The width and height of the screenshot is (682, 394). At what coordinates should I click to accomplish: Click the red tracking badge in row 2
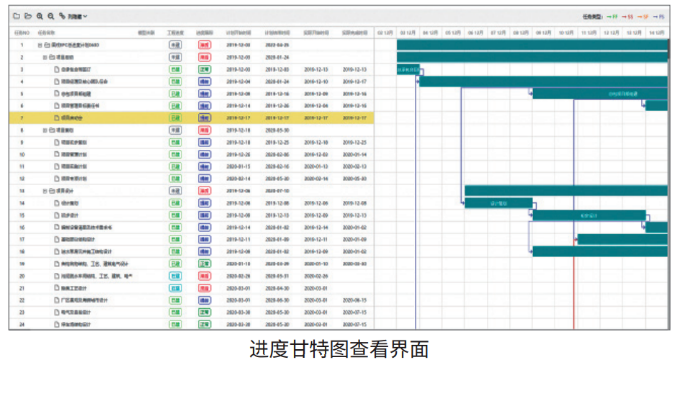pyautogui.click(x=204, y=57)
